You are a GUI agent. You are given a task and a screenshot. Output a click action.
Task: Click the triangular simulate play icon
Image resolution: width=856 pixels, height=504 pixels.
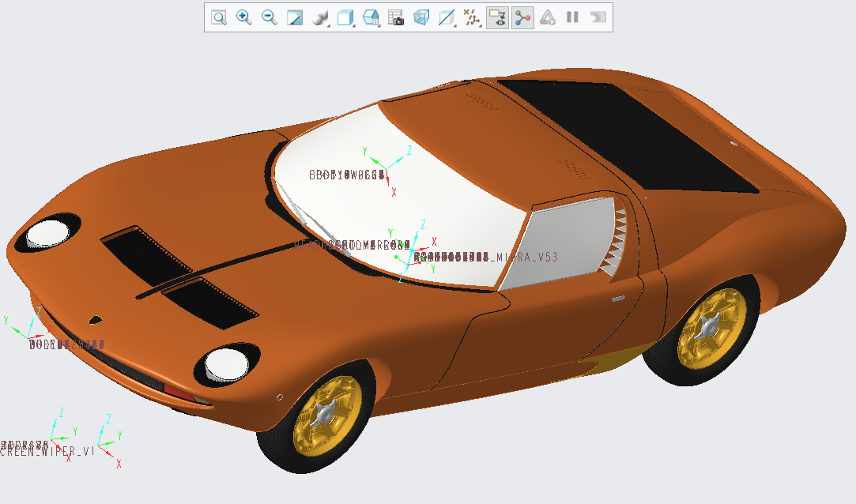[x=548, y=17]
